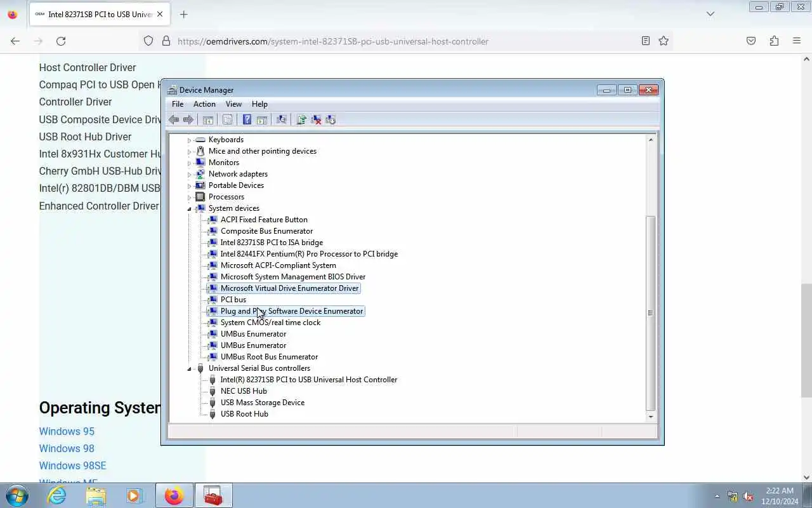Show hidden system tray icons arrow
The height and width of the screenshot is (508, 812).
pos(717,496)
